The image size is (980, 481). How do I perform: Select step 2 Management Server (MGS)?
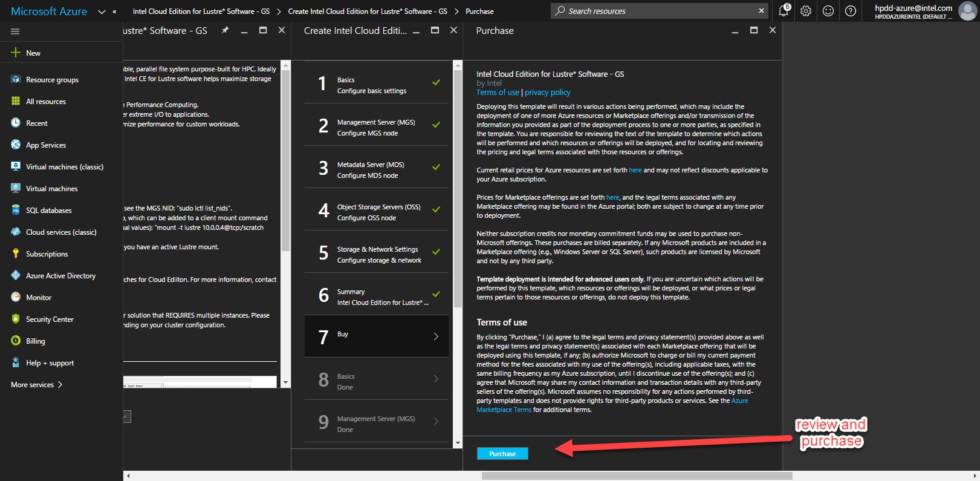click(x=377, y=125)
